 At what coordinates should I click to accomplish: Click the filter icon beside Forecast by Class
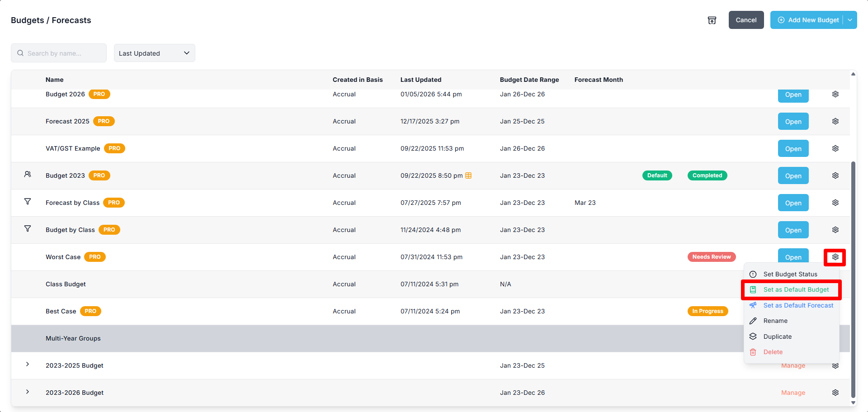click(x=28, y=202)
